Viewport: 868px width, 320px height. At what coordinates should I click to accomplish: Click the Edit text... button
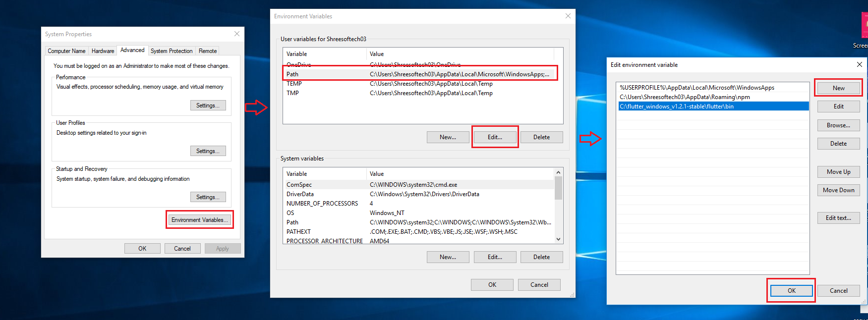point(838,218)
